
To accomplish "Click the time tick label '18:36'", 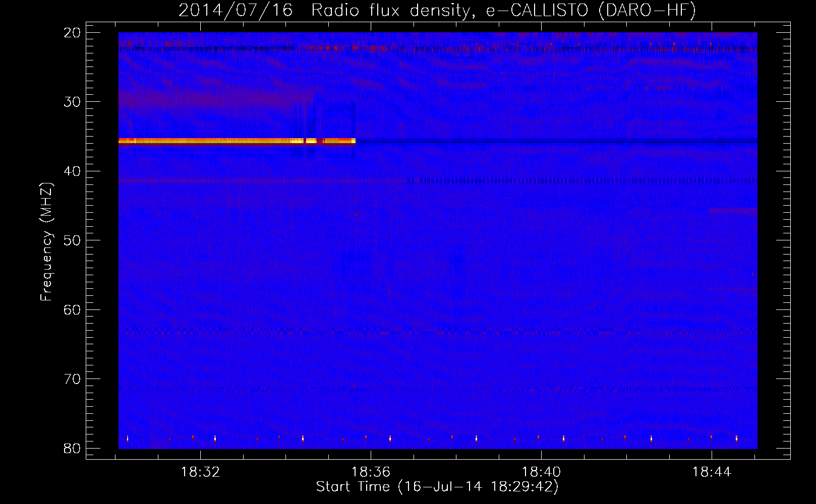I will click(x=371, y=472).
